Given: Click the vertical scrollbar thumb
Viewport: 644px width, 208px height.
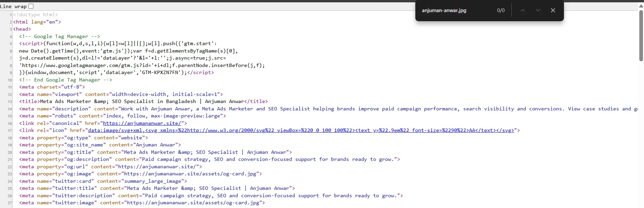Looking at the screenshot, I should (x=641, y=36).
